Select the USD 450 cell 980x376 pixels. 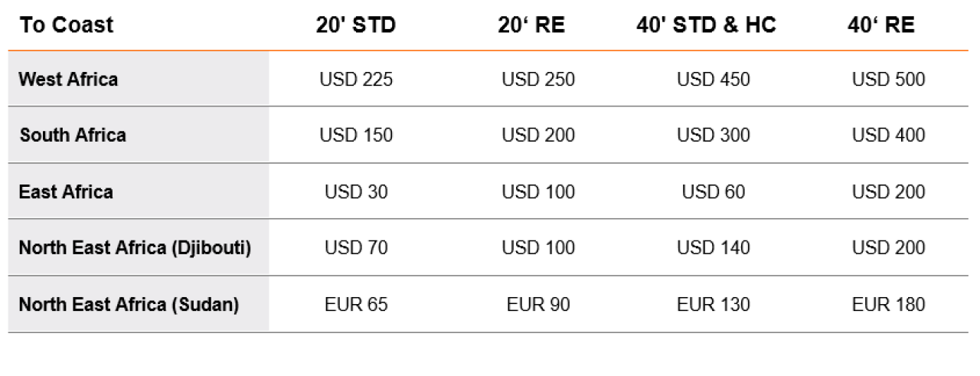coord(714,79)
